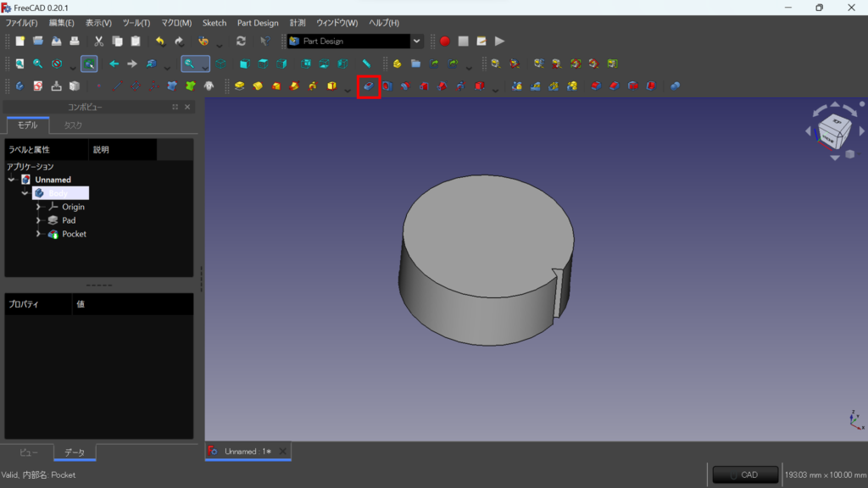Select the Hole tool icon
This screenshot has height=488, width=868.
click(x=387, y=86)
